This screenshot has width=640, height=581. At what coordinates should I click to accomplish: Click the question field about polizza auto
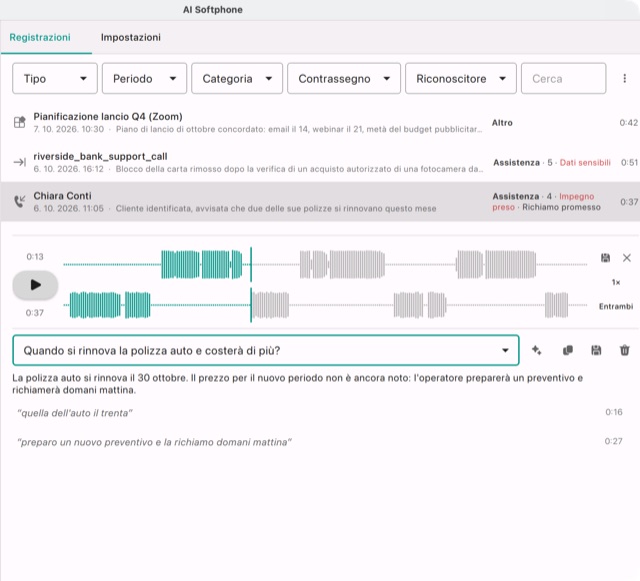click(x=266, y=350)
